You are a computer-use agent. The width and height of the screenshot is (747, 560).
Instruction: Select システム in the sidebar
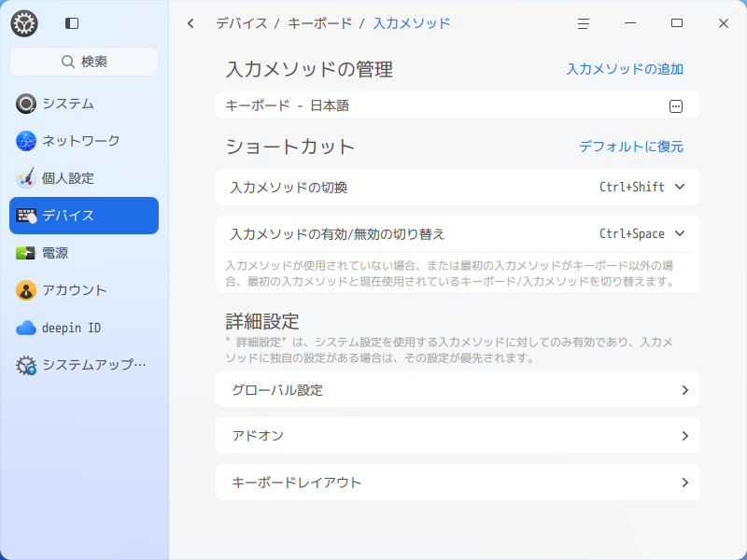point(84,104)
